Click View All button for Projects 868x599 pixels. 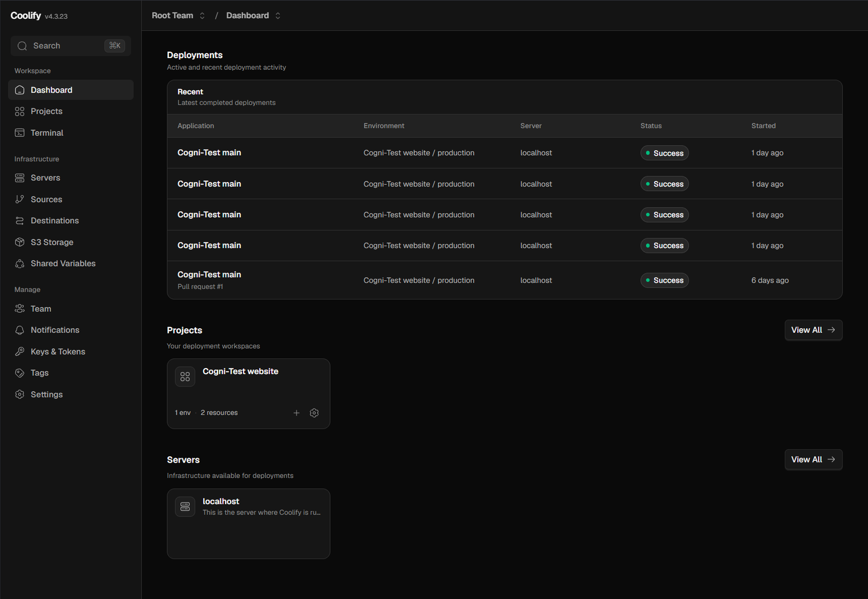pos(813,330)
